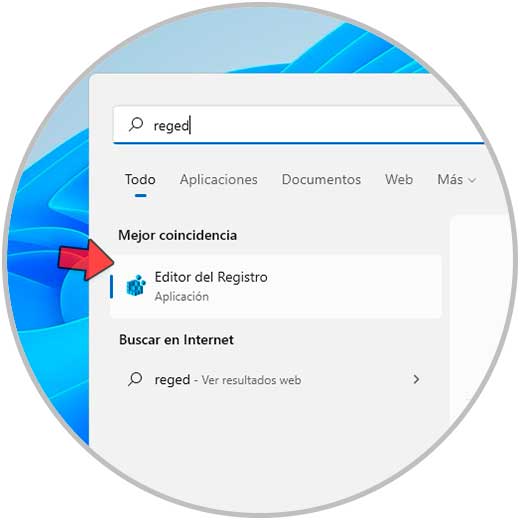Image resolution: width=520 pixels, height=520 pixels.
Task: Open the 'reged - Ver resultados web' entry
Action: [x=273, y=379]
